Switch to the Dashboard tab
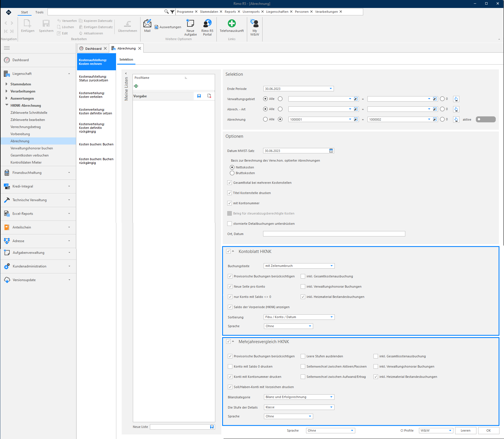The image size is (504, 439). 93,49
